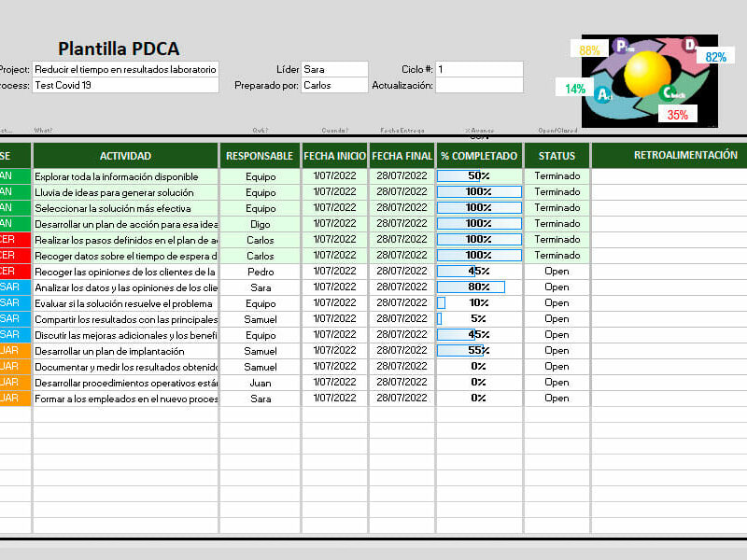Click the 45% progress cell in Pedro's row

tap(479, 271)
